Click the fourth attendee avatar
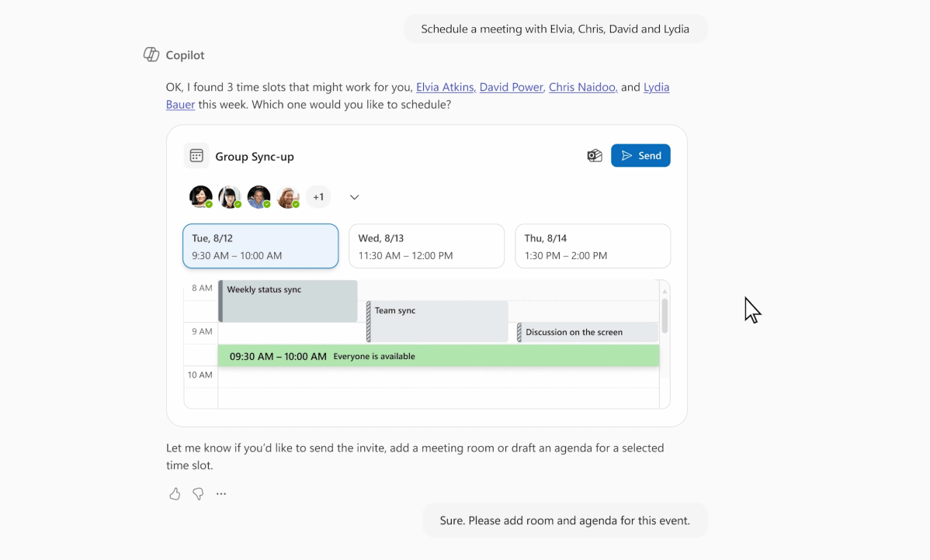 tap(289, 197)
